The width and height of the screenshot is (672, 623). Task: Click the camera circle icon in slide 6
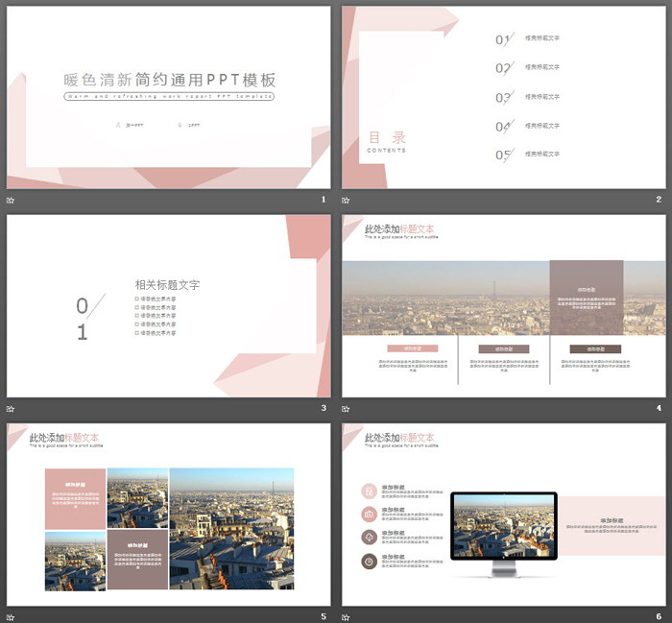coord(370,514)
